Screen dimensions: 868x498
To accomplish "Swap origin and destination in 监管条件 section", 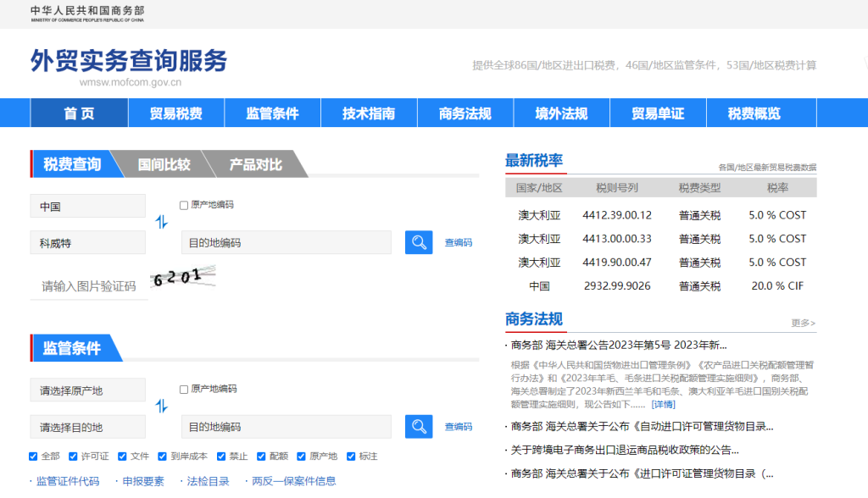I will point(161,407).
